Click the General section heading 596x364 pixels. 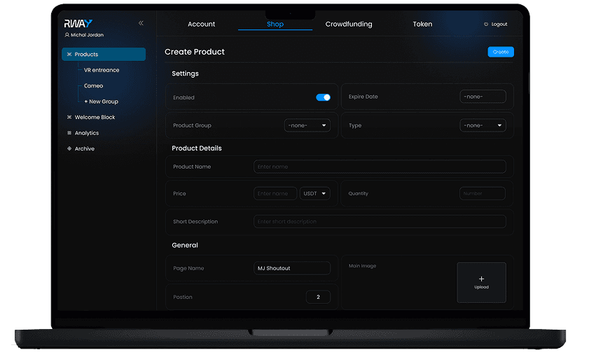point(185,246)
